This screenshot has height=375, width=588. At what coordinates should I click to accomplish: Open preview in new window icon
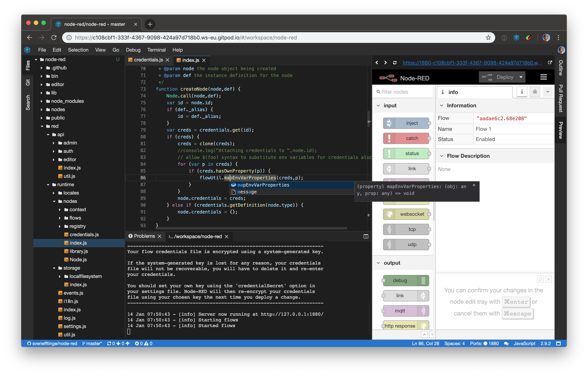pyautogui.click(x=550, y=63)
